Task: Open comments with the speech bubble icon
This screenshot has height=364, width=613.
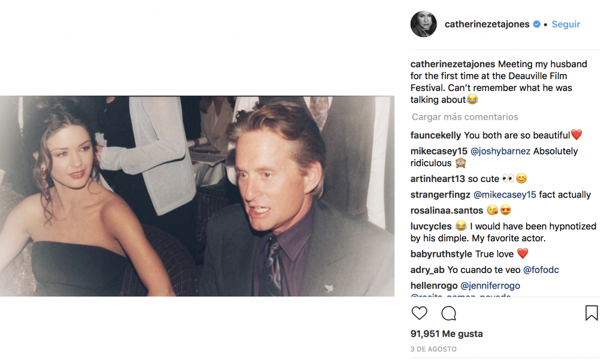Action: [x=449, y=313]
